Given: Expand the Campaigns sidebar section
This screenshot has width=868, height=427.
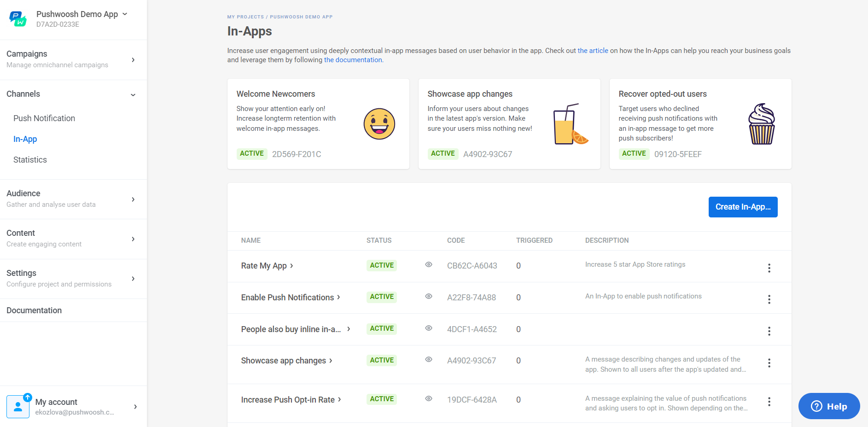Looking at the screenshot, I should tap(133, 60).
